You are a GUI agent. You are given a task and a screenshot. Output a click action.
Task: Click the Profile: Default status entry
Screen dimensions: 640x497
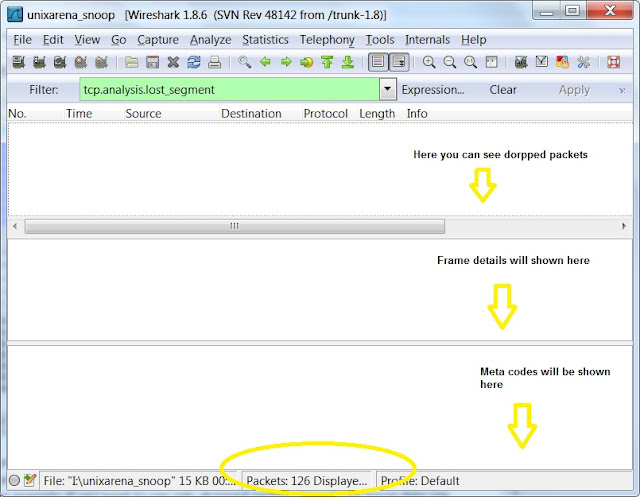pyautogui.click(x=420, y=481)
